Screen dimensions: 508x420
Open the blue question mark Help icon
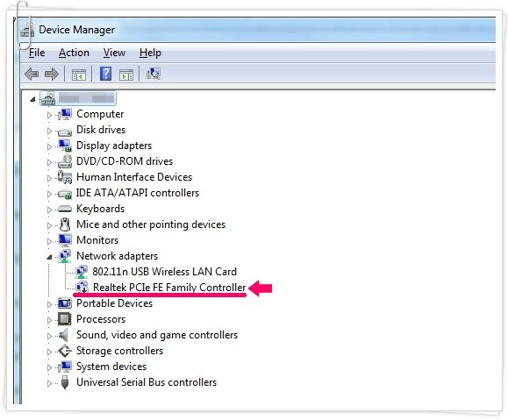point(105,74)
